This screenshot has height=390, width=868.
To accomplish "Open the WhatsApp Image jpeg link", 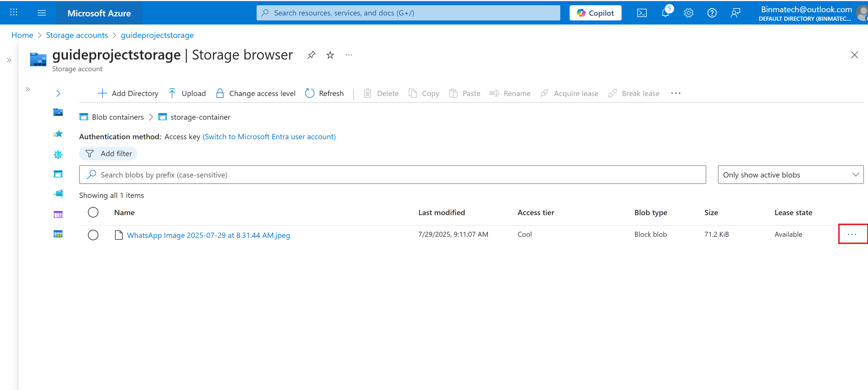I will click(x=208, y=235).
